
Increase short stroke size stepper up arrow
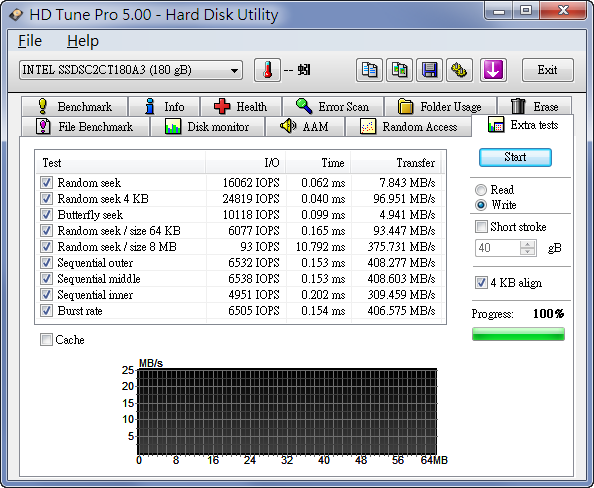point(527,244)
